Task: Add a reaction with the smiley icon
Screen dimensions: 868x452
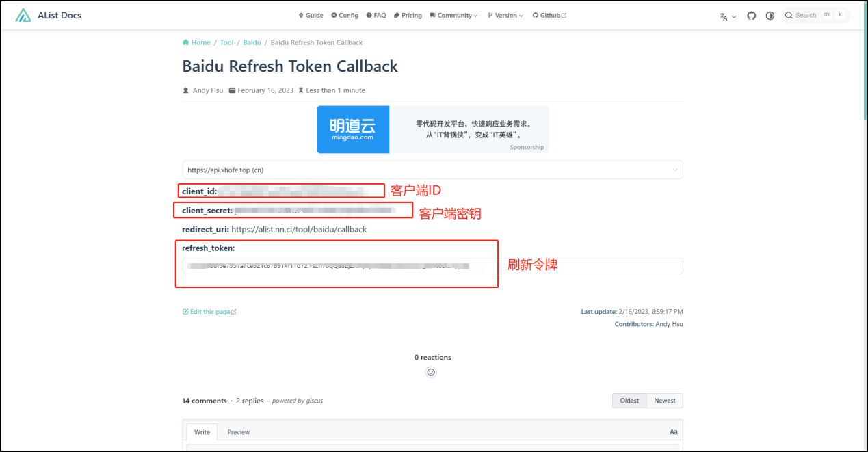Action: pyautogui.click(x=431, y=373)
